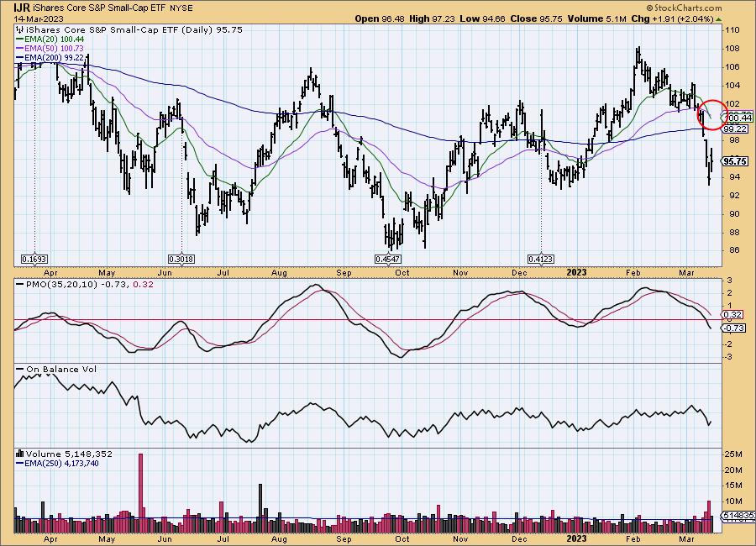Click the On Balance Vol panel title
756x546 pixels.
61,370
